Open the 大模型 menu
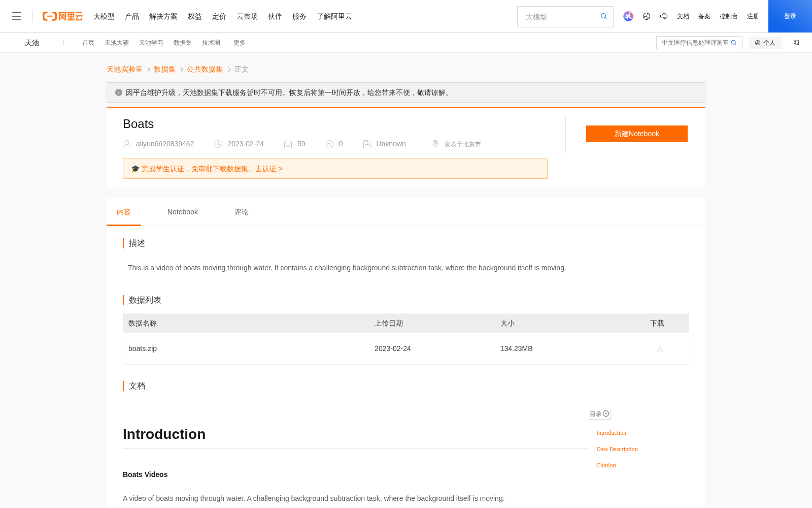 point(104,16)
